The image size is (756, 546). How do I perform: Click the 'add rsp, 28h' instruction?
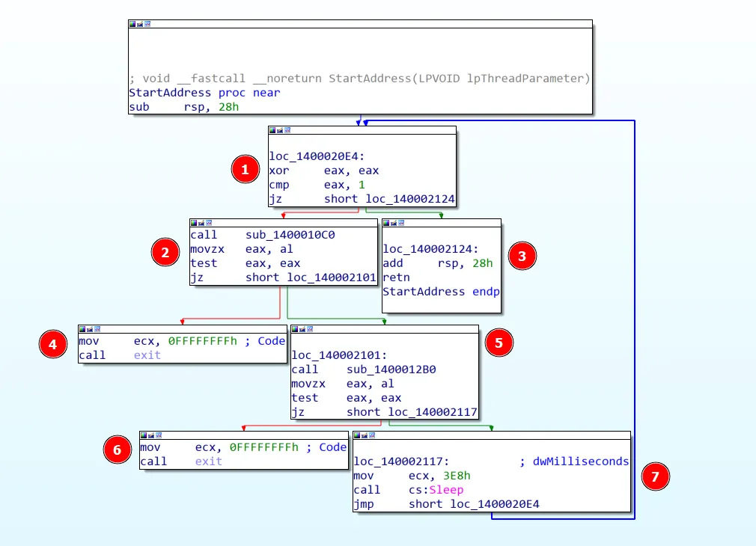click(438, 263)
